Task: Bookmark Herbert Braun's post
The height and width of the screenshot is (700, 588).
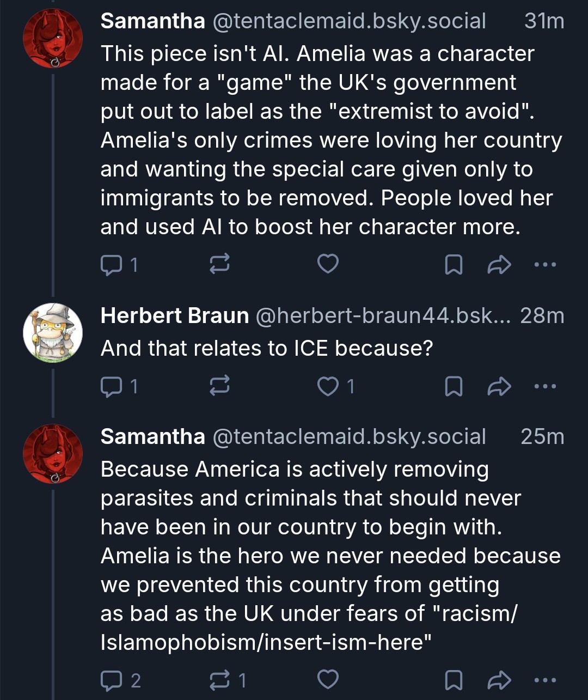Action: click(454, 386)
